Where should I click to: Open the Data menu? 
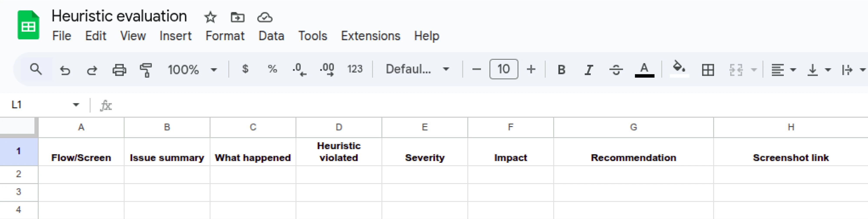272,36
